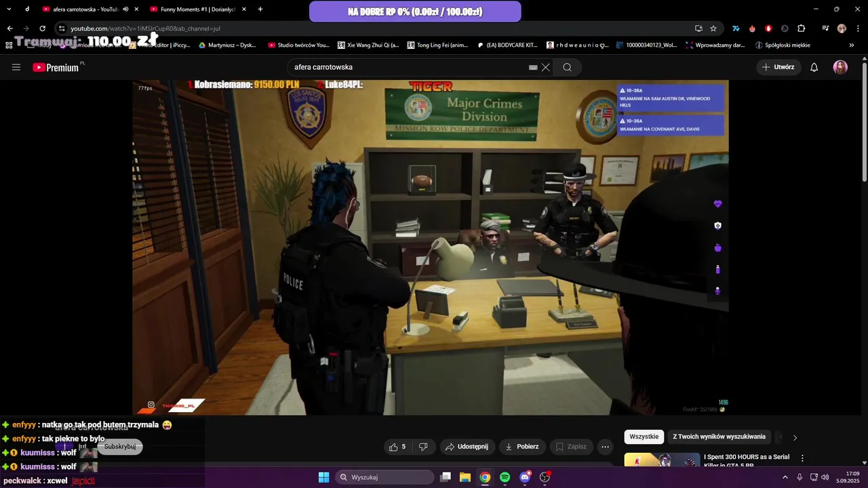Open 'I Spent 300 HOURS' video thumbnail
The image size is (868, 488).
click(662, 460)
